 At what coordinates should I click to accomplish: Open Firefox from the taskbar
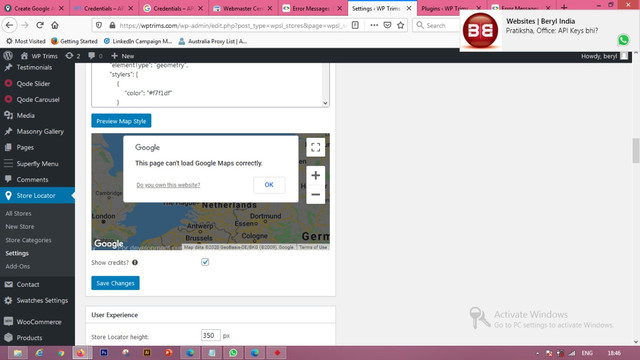coord(80,353)
